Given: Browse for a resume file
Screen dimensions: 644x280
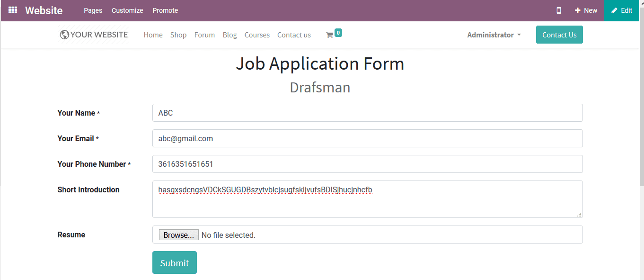Looking at the screenshot, I should coord(178,235).
